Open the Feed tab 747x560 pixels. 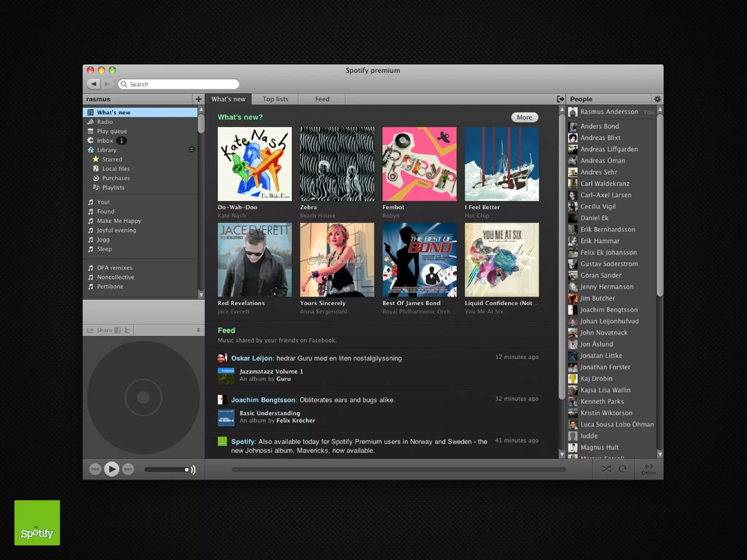point(322,99)
